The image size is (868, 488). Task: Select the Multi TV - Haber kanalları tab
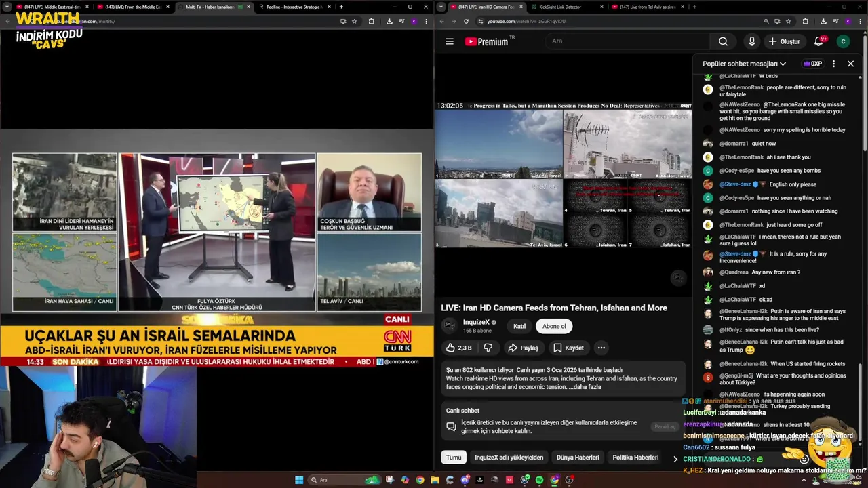pos(213,7)
